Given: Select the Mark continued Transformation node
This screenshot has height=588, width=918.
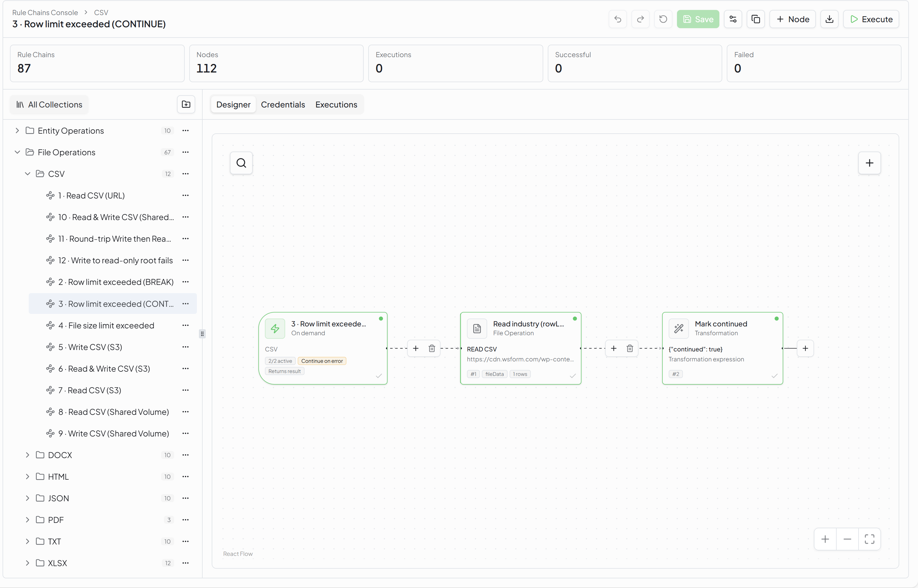Looking at the screenshot, I should (x=723, y=348).
